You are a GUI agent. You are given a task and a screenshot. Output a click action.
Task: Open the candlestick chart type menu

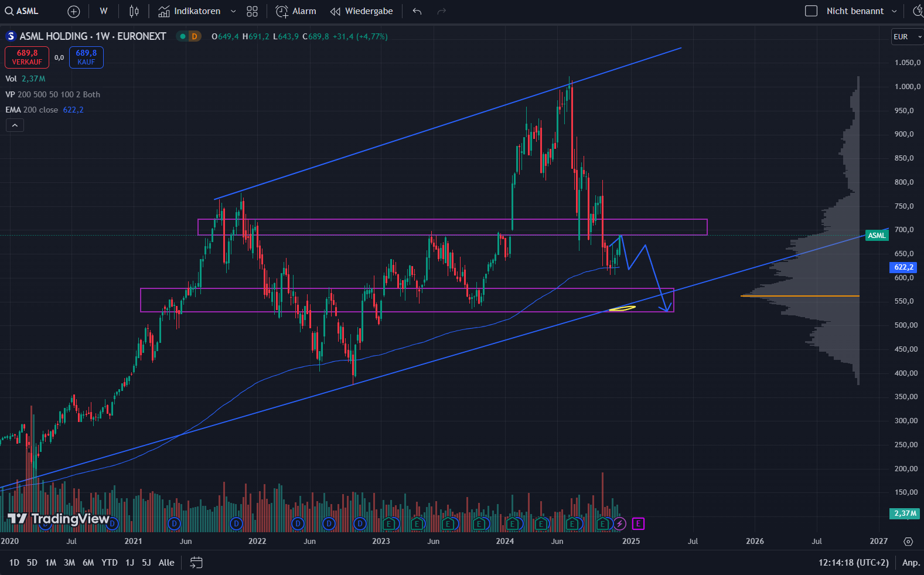134,11
